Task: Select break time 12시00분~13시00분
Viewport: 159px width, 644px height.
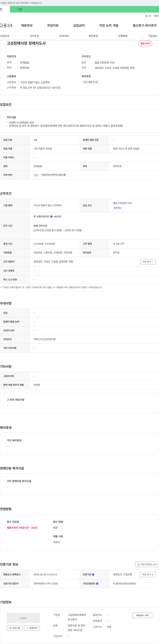Action: [44, 244]
